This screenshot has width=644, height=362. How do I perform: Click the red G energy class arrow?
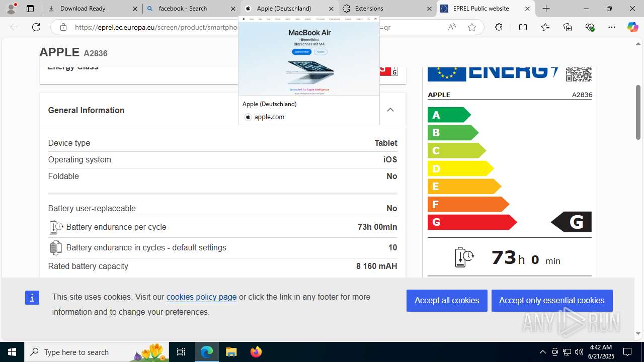472,222
